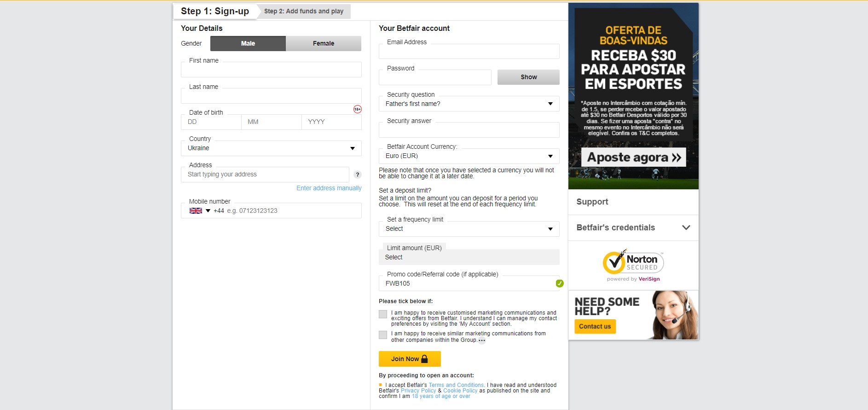This screenshot has height=410, width=868.
Task: Click the DD day of birth field
Action: tap(211, 122)
